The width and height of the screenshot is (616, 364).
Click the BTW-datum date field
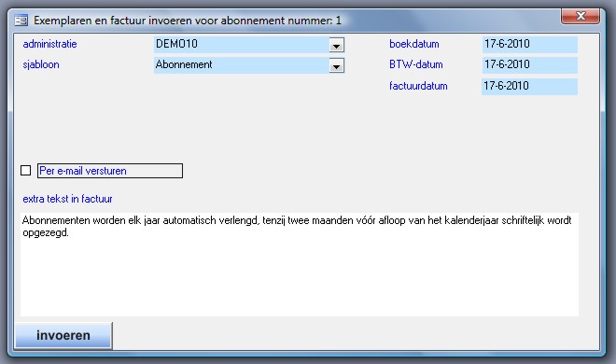pyautogui.click(x=529, y=64)
